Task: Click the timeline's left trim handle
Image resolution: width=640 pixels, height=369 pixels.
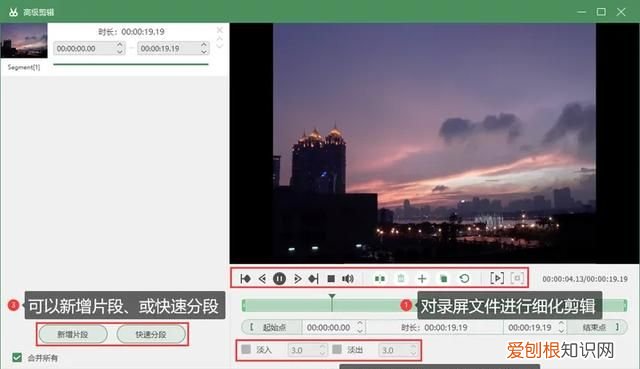Action: click(244, 305)
